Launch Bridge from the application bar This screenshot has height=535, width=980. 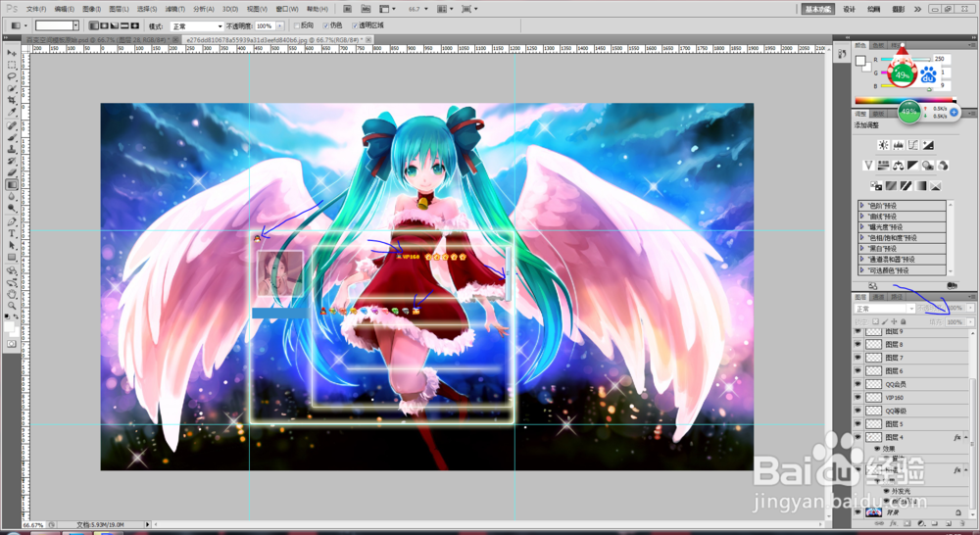(348, 9)
